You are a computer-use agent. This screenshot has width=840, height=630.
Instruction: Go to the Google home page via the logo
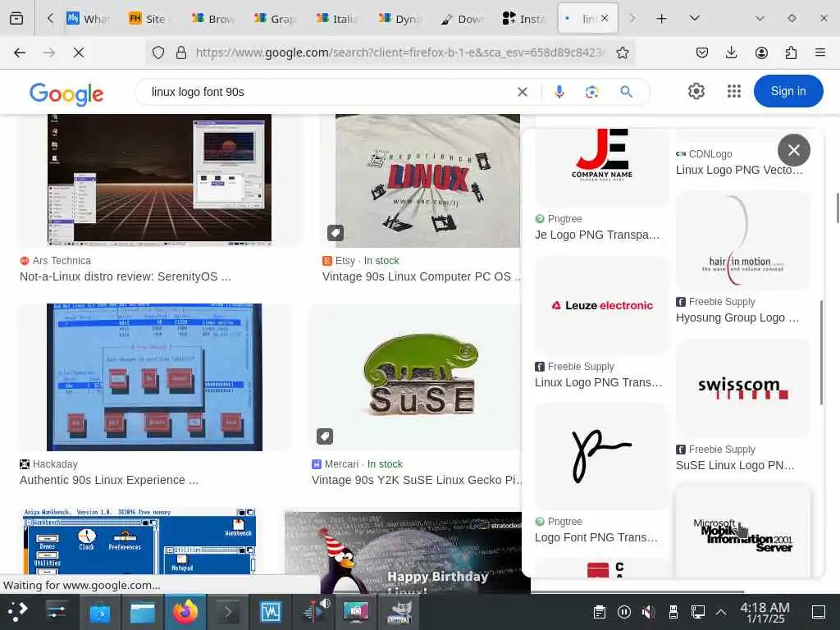[66, 94]
